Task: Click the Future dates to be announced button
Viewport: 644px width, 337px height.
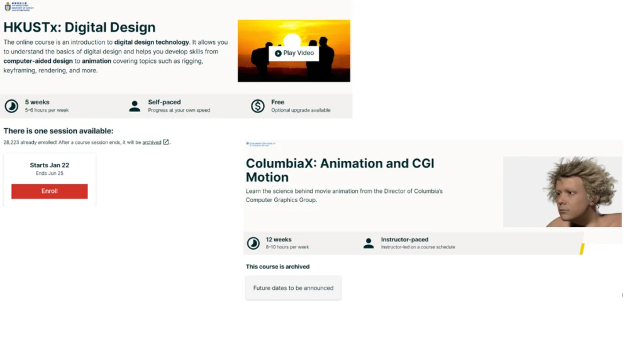Action: 293,288
